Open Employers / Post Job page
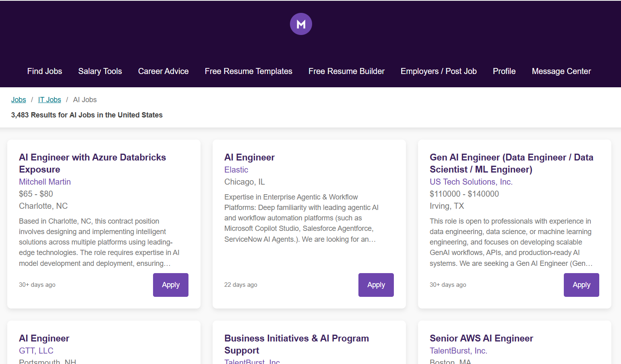 438,71
